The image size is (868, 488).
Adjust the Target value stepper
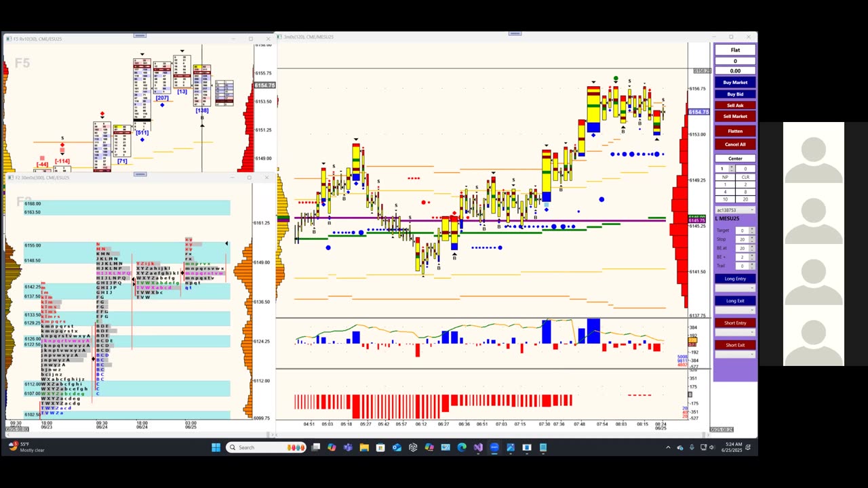(x=751, y=230)
